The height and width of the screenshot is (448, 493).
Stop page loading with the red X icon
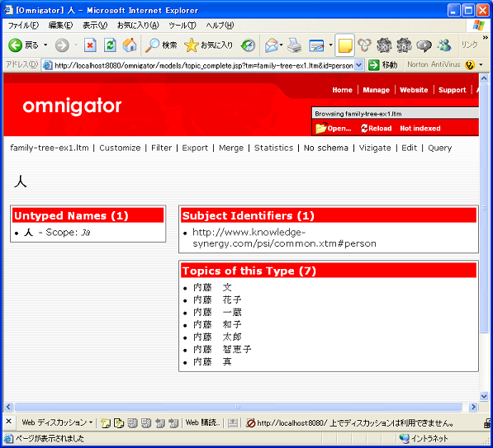point(90,45)
